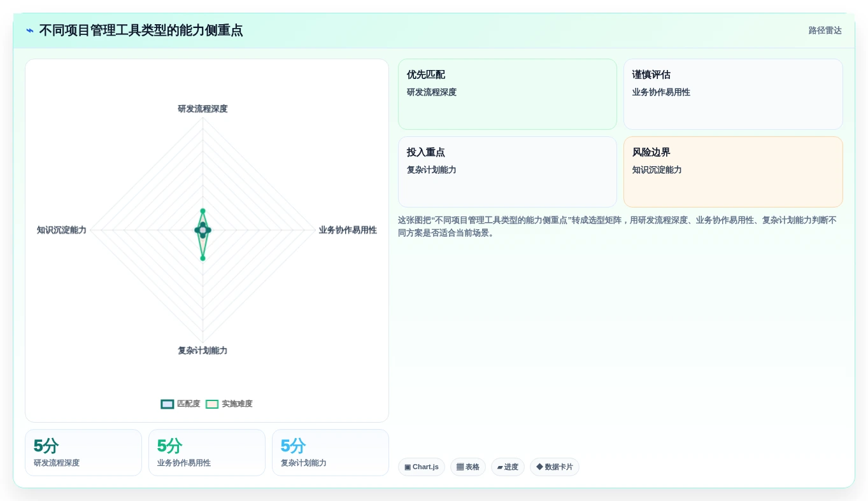This screenshot has width=868, height=501.
Task: Click 知识沉淀能力 text in 风险边界 card
Action: [x=657, y=170]
